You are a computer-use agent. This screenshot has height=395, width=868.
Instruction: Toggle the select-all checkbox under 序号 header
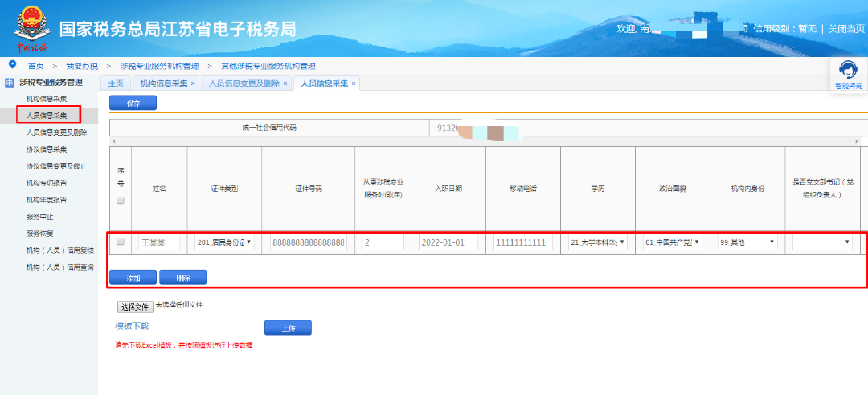[121, 201]
